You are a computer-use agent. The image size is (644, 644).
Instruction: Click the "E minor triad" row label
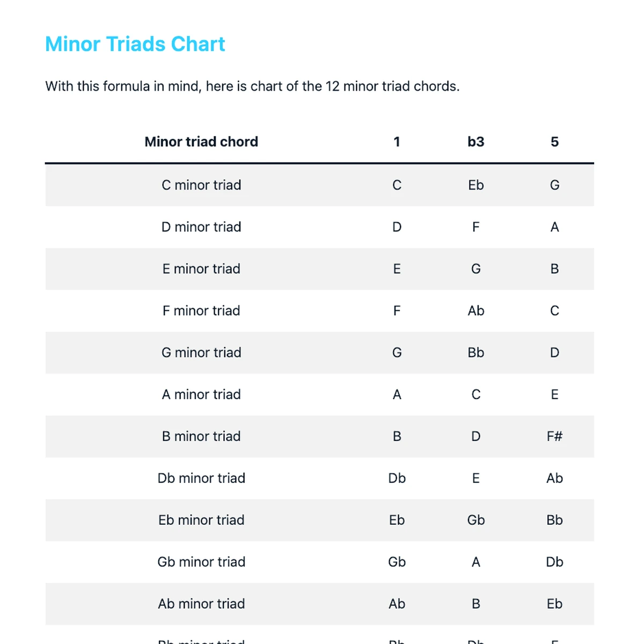(201, 269)
